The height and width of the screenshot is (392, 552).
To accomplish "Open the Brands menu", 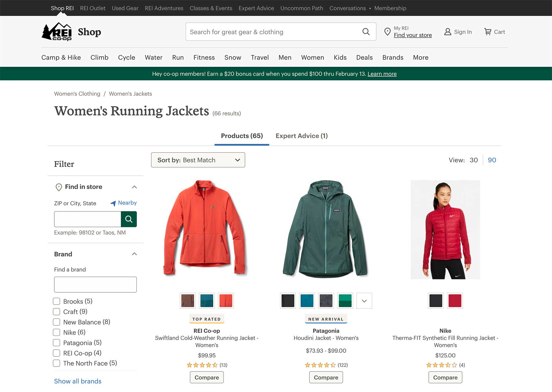I will point(393,57).
